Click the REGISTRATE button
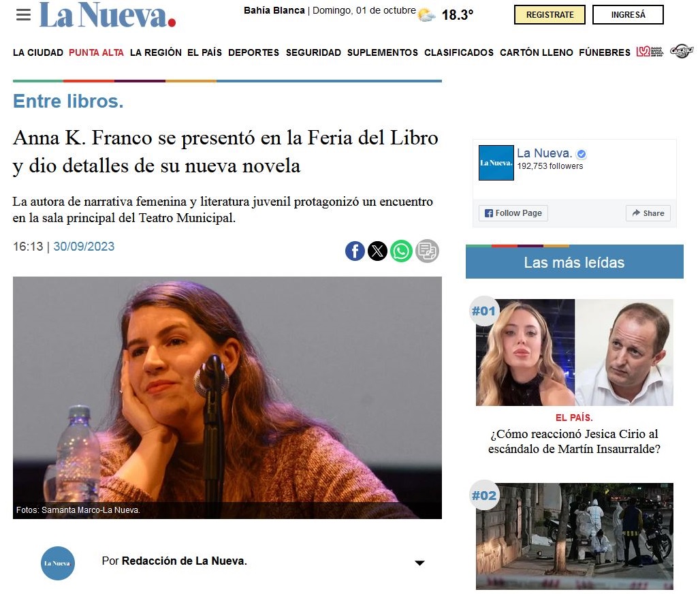 pyautogui.click(x=550, y=15)
